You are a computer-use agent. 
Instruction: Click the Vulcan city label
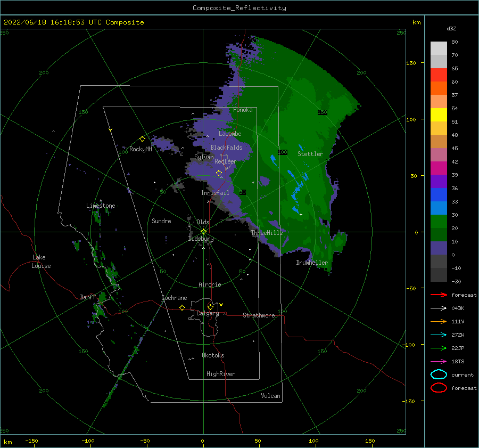[x=270, y=396]
